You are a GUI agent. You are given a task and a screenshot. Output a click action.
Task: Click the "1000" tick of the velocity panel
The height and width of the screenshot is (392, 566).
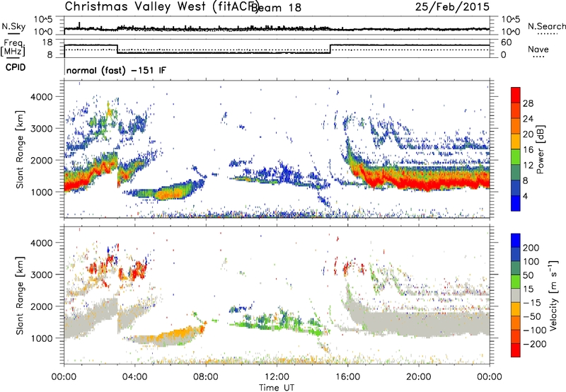pos(42,338)
